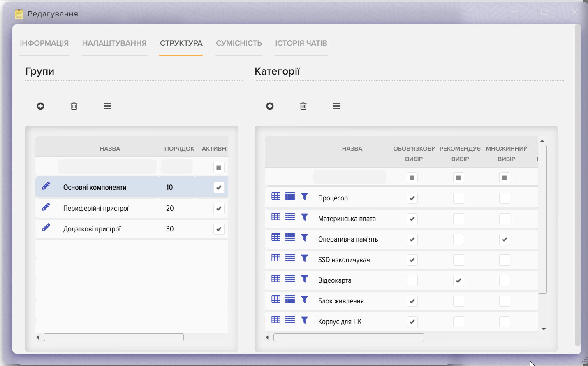
Task: Toggle active checkbox for Додаткові пристрої
Action: click(x=219, y=229)
